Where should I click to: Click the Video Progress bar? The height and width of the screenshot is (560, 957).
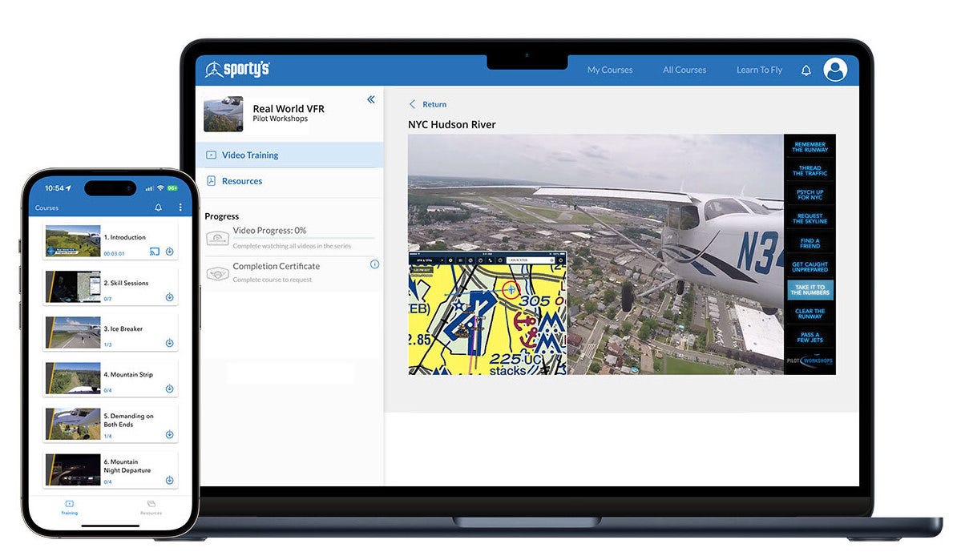tap(303, 238)
